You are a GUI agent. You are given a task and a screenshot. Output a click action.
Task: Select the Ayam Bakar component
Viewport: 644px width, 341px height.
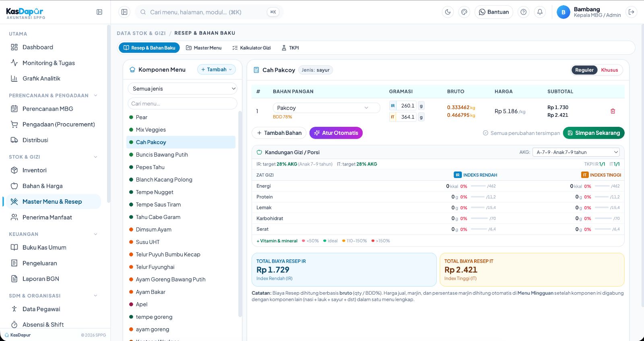[181, 292]
